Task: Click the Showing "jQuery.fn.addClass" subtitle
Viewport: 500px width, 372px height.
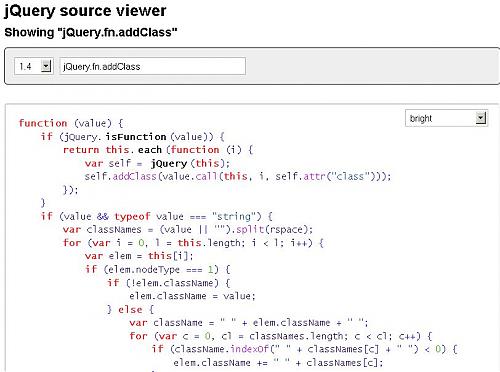Action: pyautogui.click(x=91, y=32)
